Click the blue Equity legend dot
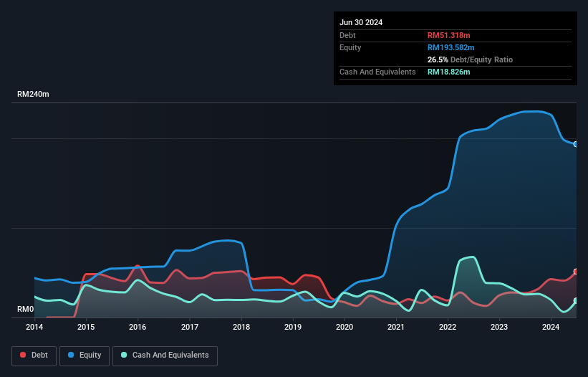The width and height of the screenshot is (588, 377). (x=71, y=355)
